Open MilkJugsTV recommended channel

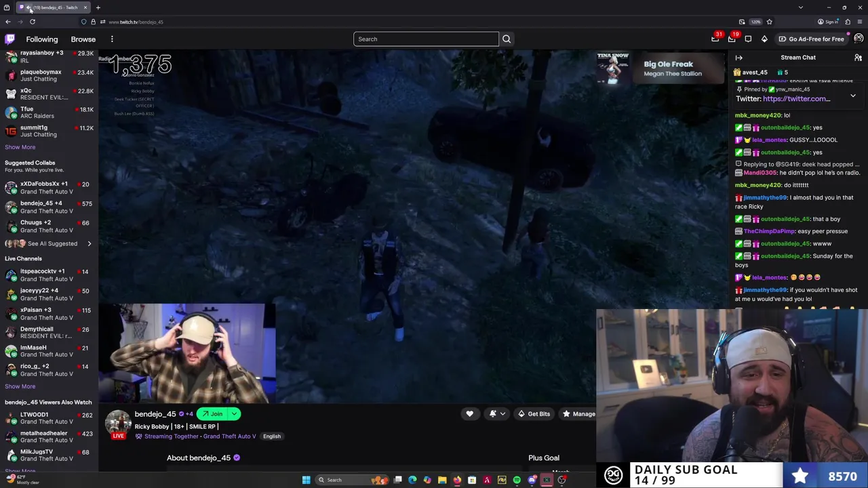coord(49,455)
